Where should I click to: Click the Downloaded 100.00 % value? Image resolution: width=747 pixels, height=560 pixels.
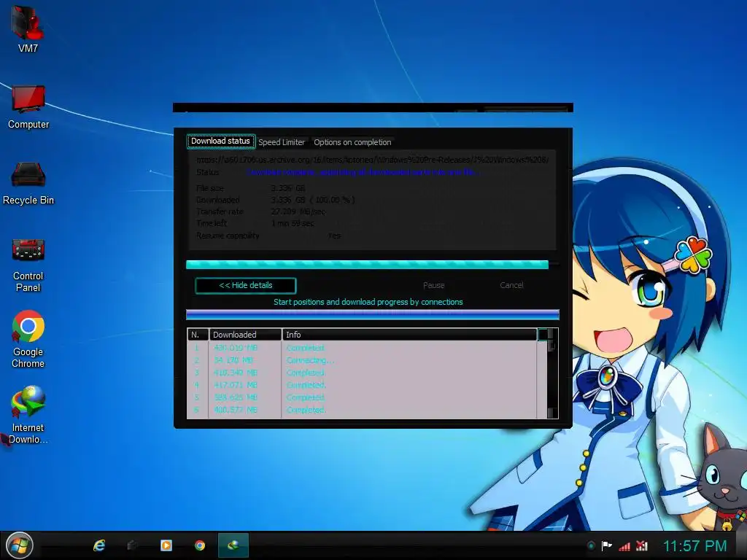pyautogui.click(x=313, y=200)
